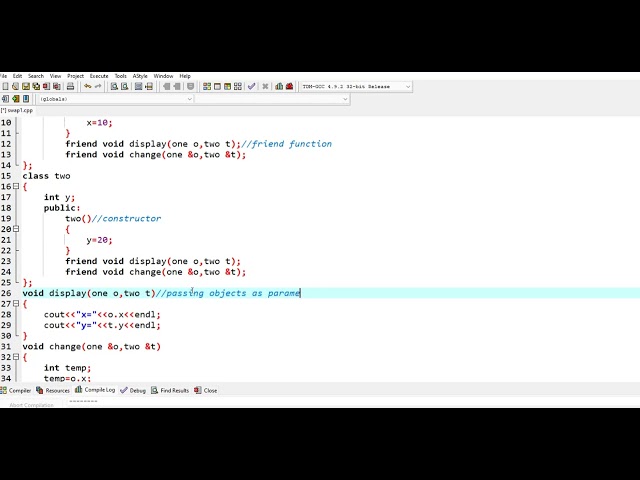
Task: Click the Profile Analysis chart icon
Action: (x=279, y=87)
